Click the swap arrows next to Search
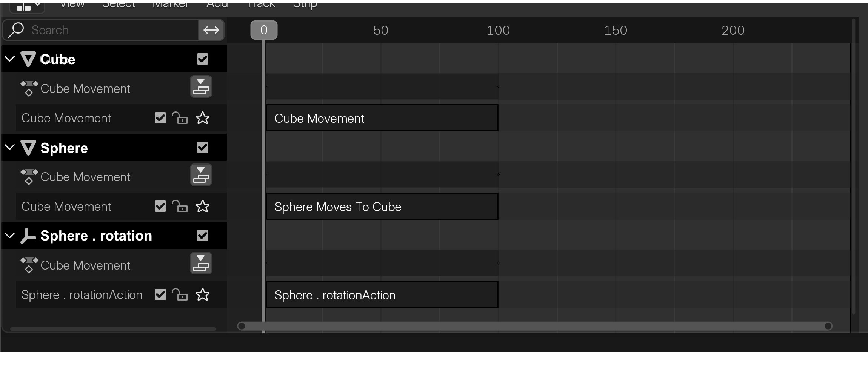Screen dimensions: 868x387 coord(211,30)
